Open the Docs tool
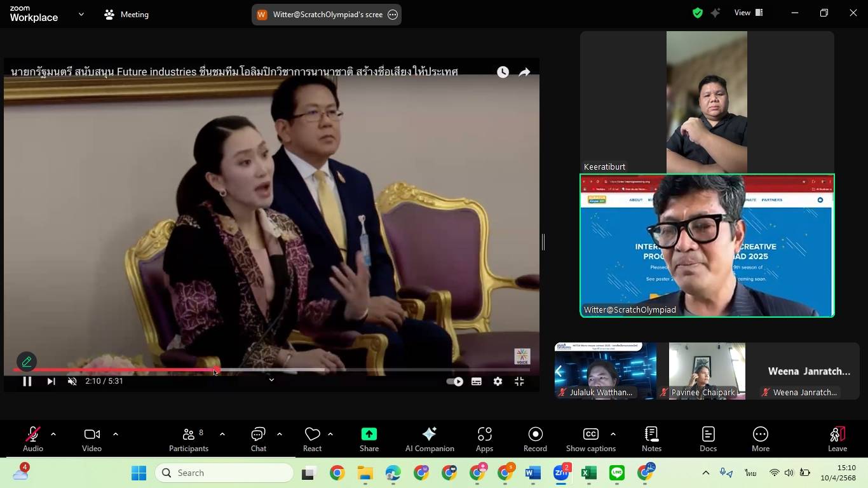 click(708, 439)
